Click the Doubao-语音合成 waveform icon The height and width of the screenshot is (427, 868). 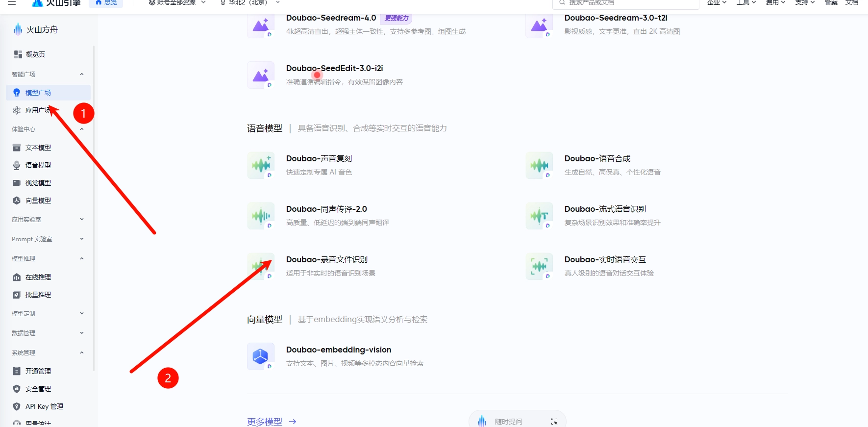tap(539, 165)
